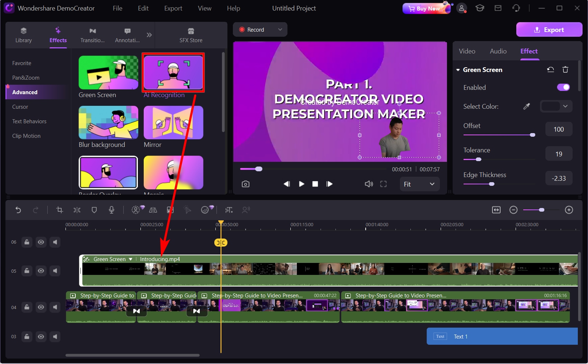
Task: Enter fullscreen preview mode
Action: coord(384,184)
